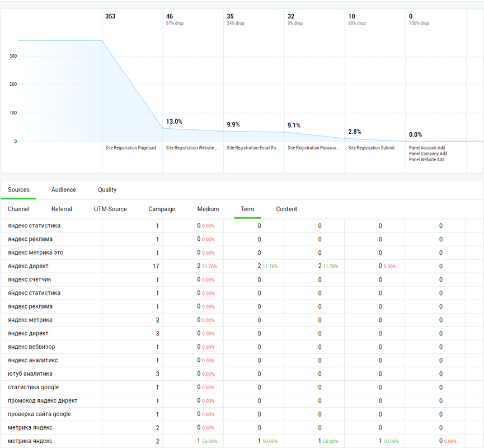Select the Medium sub-tab

[208, 209]
